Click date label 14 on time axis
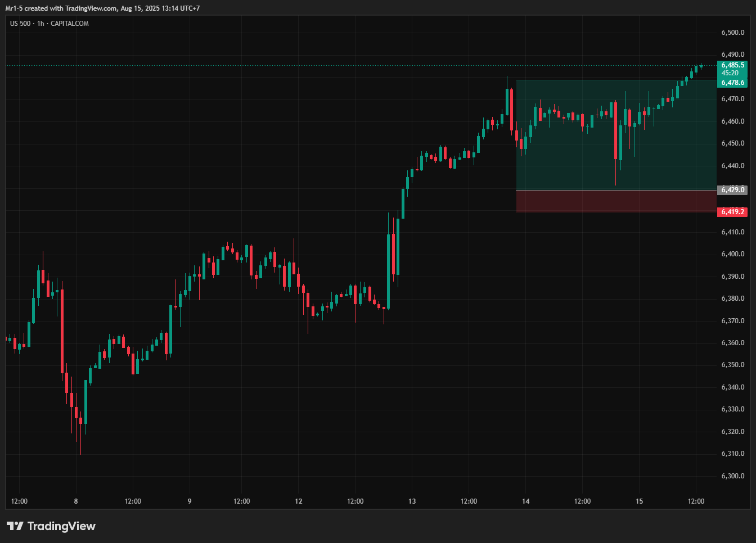The width and height of the screenshot is (756, 543). click(526, 501)
